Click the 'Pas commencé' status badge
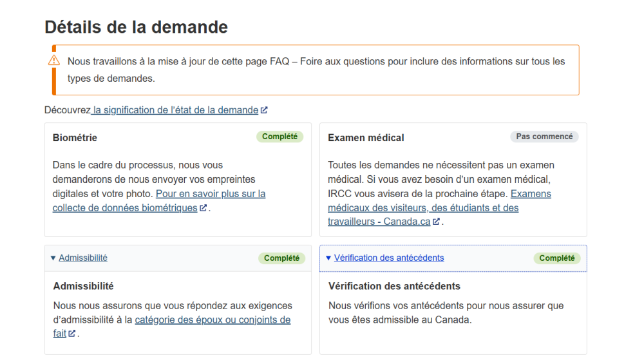 coord(544,137)
